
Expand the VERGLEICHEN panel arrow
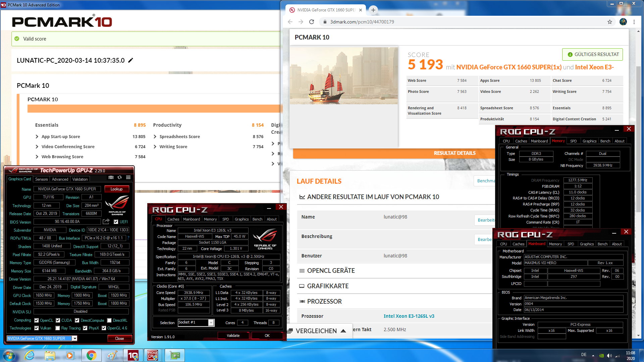(343, 331)
